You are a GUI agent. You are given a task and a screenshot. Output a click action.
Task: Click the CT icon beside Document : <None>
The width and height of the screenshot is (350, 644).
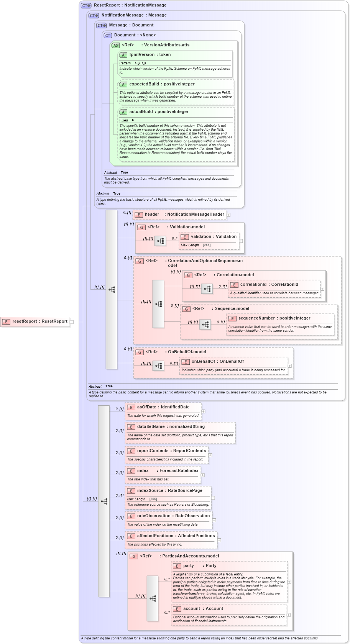[x=108, y=35]
